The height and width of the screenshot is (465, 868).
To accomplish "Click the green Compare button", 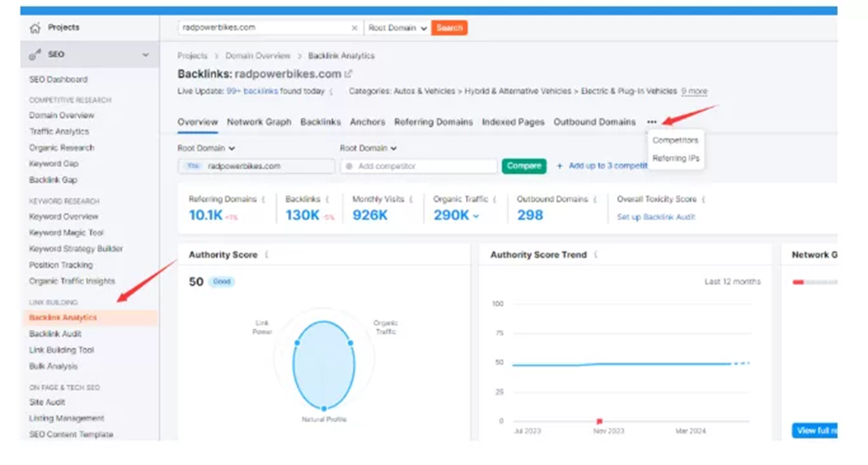I will coord(524,166).
